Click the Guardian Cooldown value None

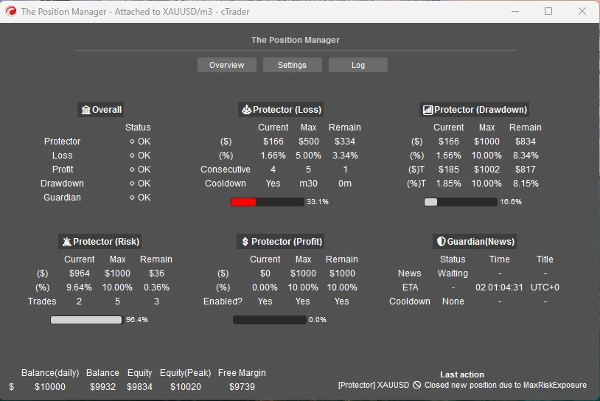[453, 302]
